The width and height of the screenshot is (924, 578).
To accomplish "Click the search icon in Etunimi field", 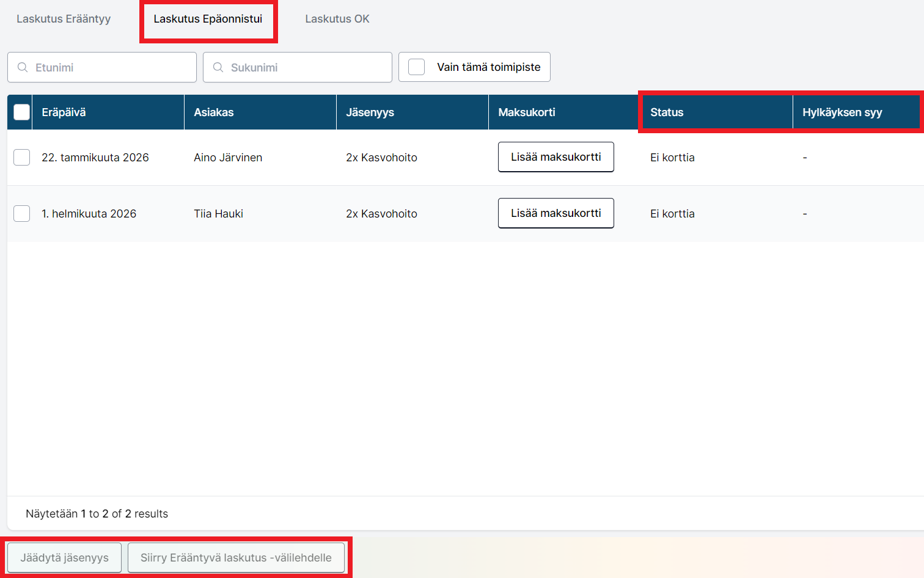I will (x=23, y=67).
